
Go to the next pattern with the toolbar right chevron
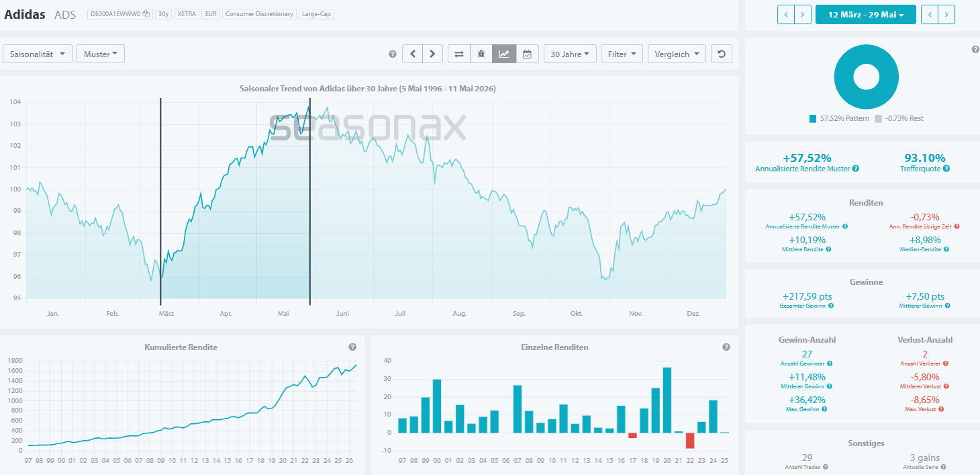coord(432,54)
